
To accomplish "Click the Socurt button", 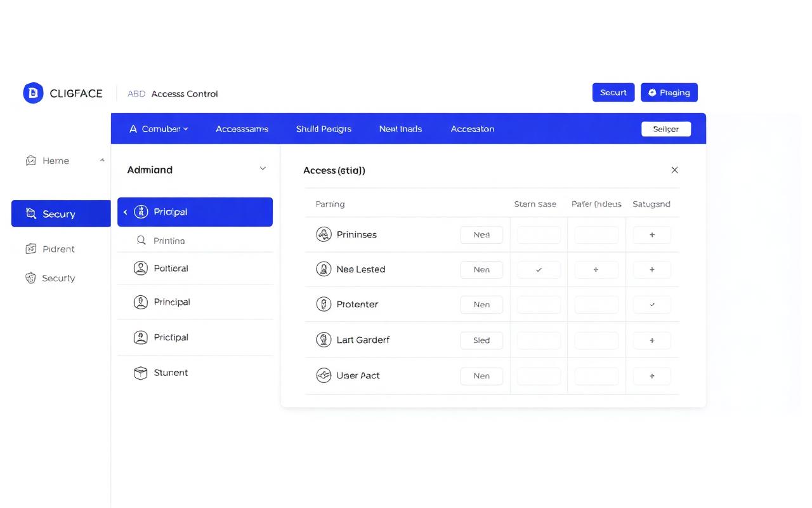I will click(613, 93).
